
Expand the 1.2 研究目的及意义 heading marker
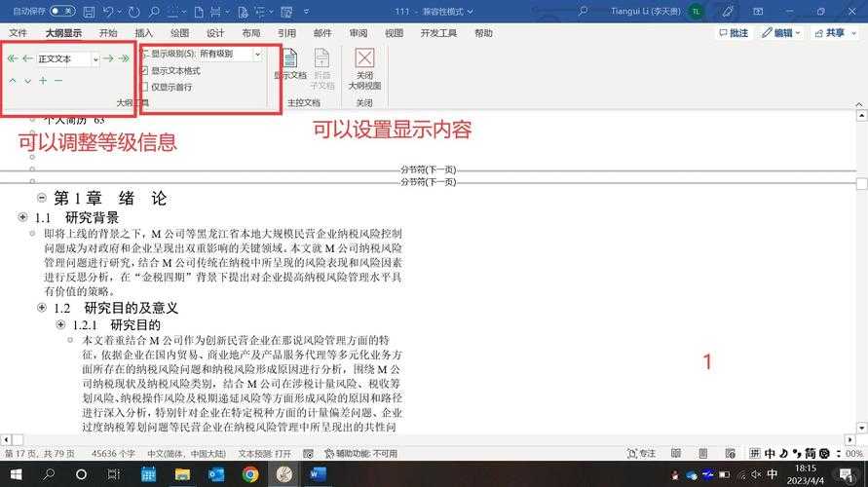[x=42, y=307]
